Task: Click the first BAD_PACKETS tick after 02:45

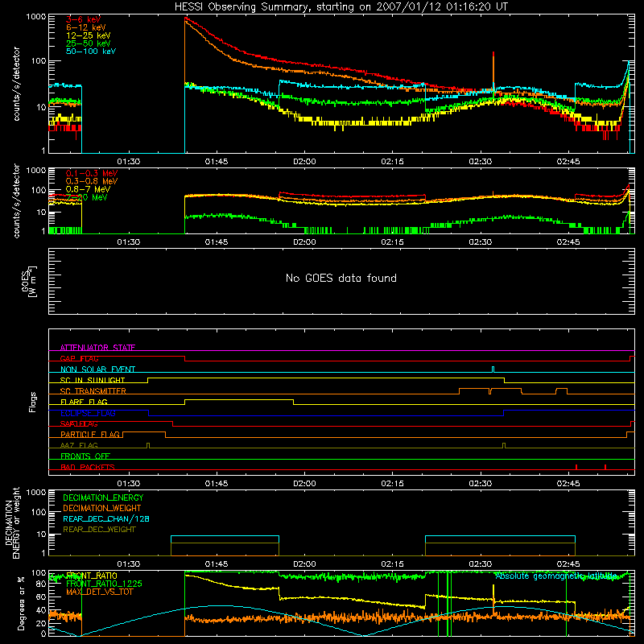Action: (x=576, y=468)
